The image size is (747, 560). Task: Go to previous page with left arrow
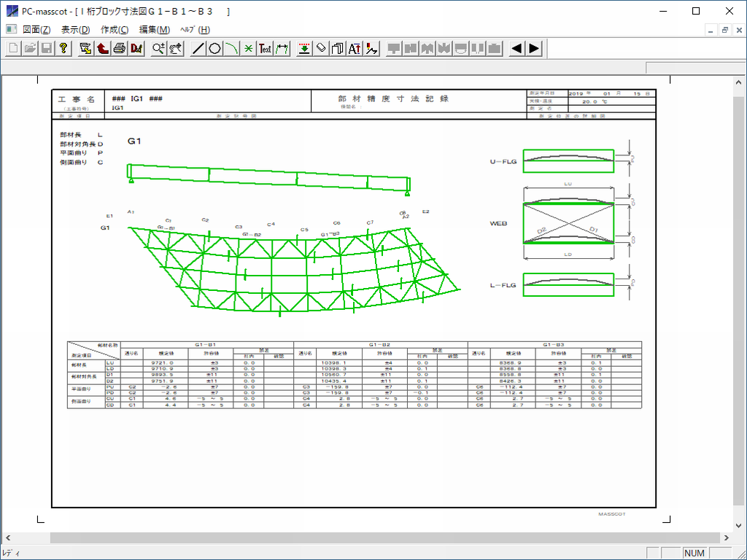tap(516, 49)
